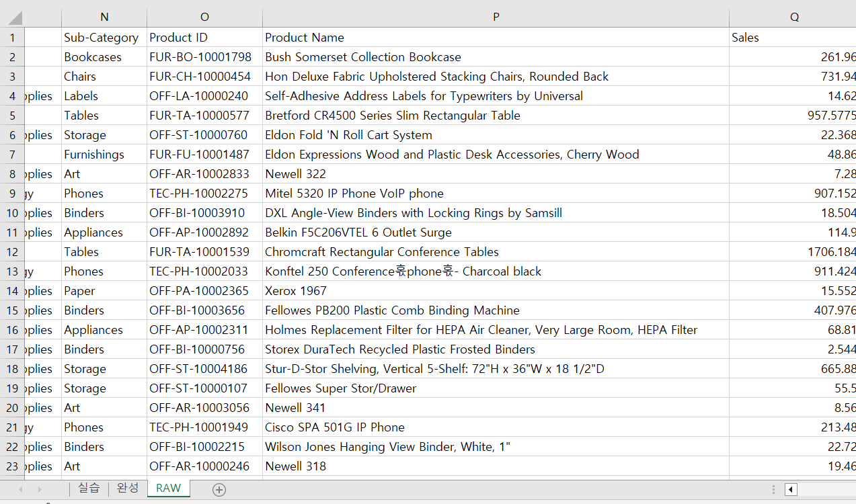Click Fellowes PB200 Plastic Comb Binding Machine
856x504 pixels.
point(496,310)
